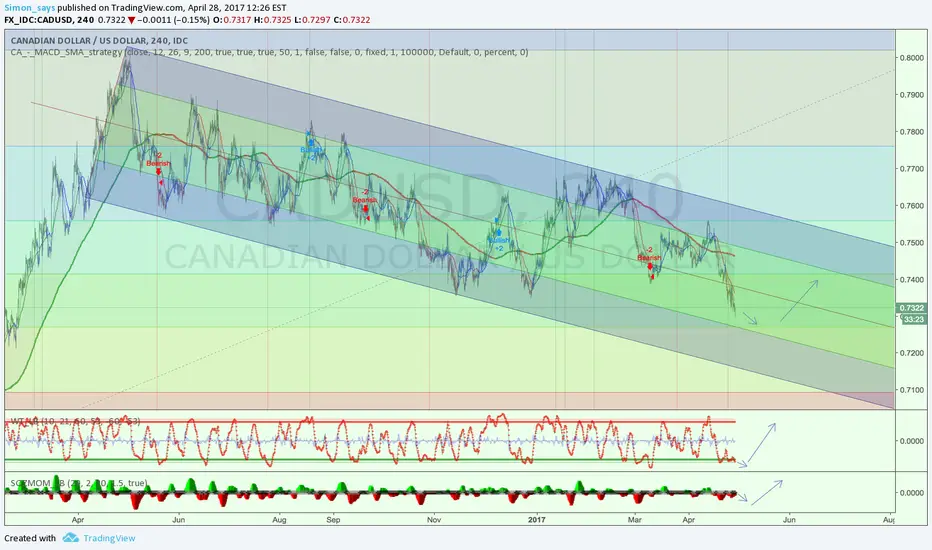Select the SQZMOM_LB indicator pane legend

click(x=79, y=483)
